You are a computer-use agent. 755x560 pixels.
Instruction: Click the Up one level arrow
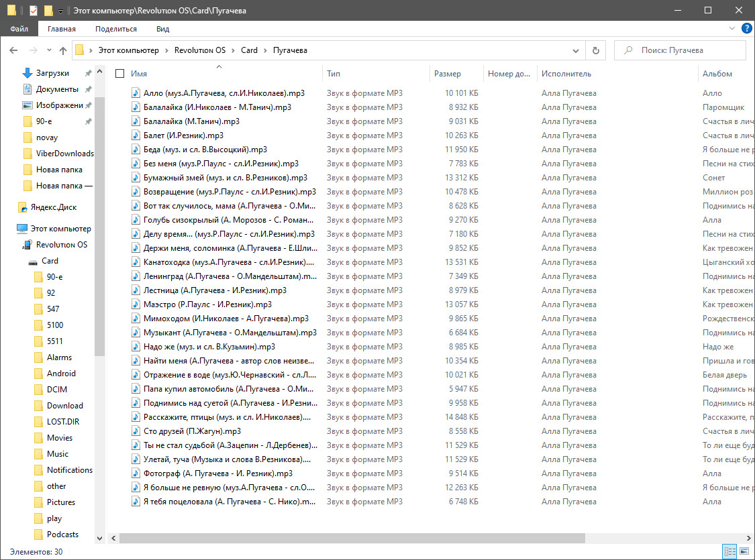pos(63,50)
